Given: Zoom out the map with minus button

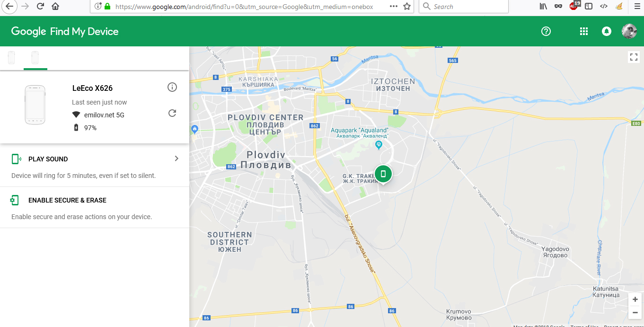Looking at the screenshot, I should tap(635, 312).
